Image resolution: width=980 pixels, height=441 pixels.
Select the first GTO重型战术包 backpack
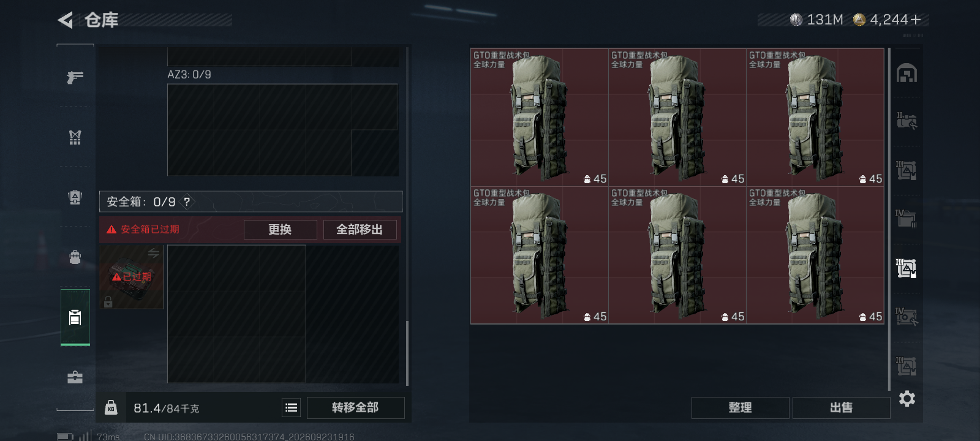[x=539, y=118]
